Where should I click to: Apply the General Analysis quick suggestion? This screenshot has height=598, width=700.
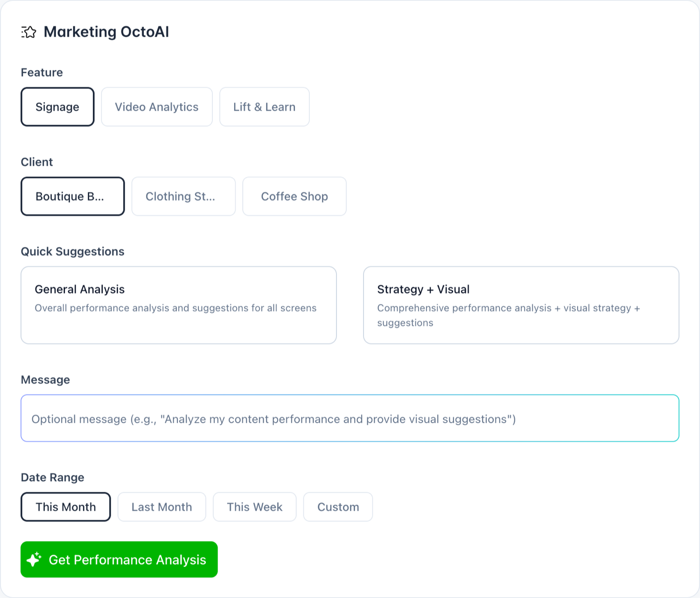point(179,305)
